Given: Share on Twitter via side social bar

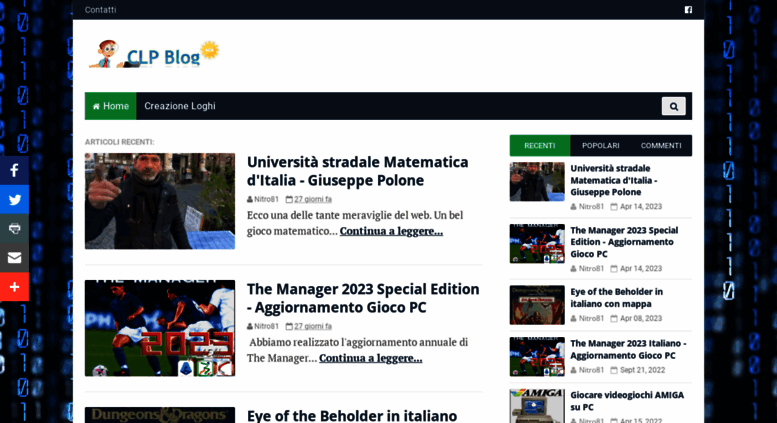Looking at the screenshot, I should tap(14, 200).
